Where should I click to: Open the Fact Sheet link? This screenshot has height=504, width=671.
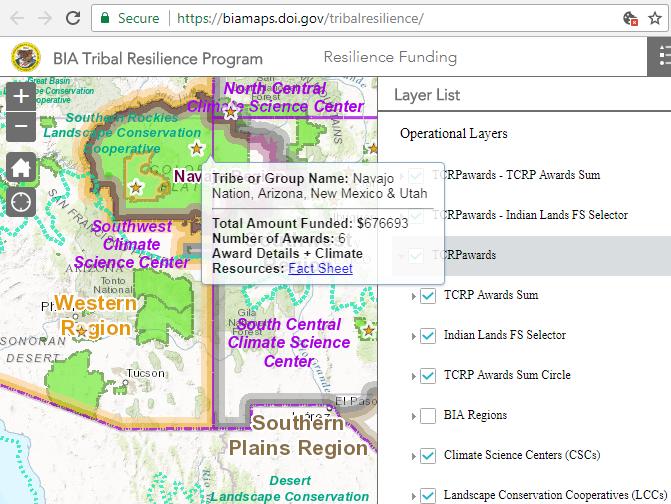coord(321,268)
